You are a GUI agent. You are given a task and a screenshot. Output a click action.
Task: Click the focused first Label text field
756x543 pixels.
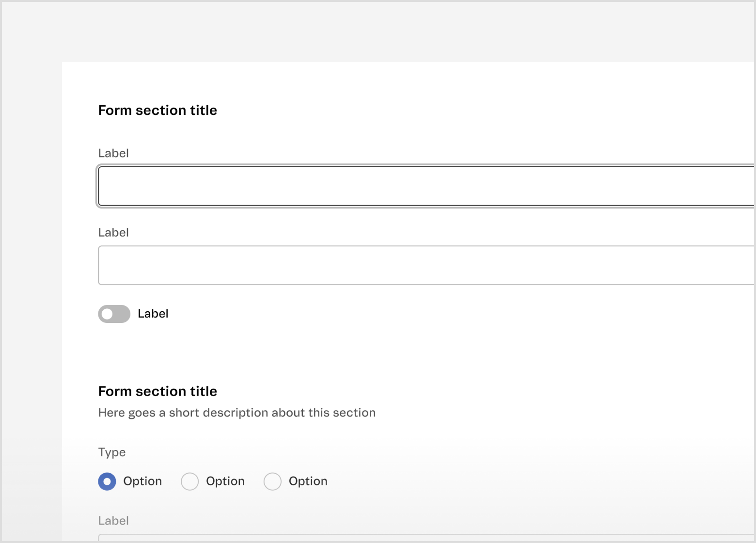(x=426, y=186)
